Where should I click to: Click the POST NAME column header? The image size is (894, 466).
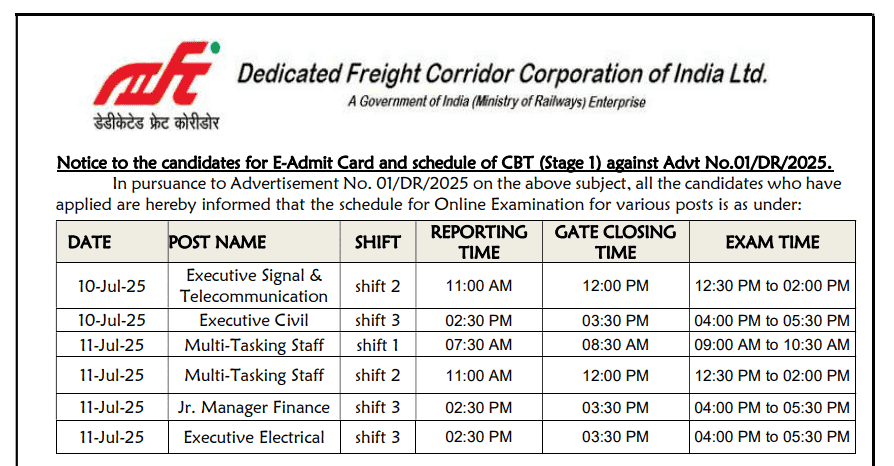pyautogui.click(x=218, y=242)
